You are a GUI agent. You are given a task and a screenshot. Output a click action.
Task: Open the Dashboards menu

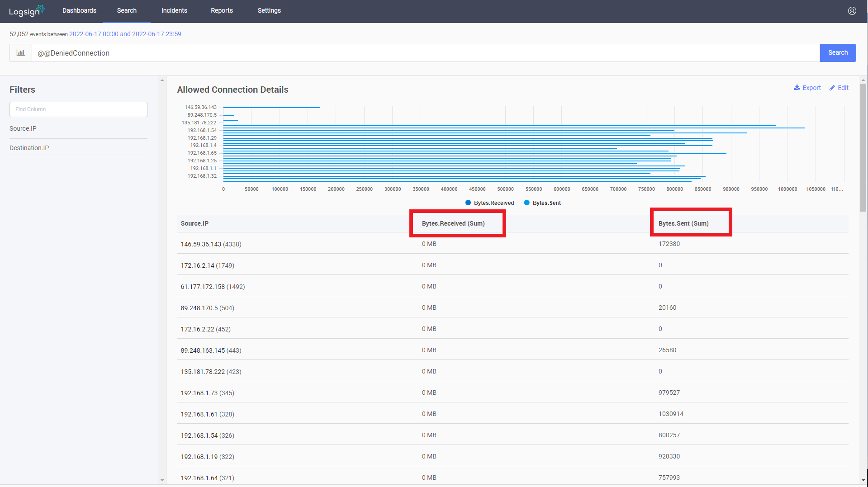point(79,10)
